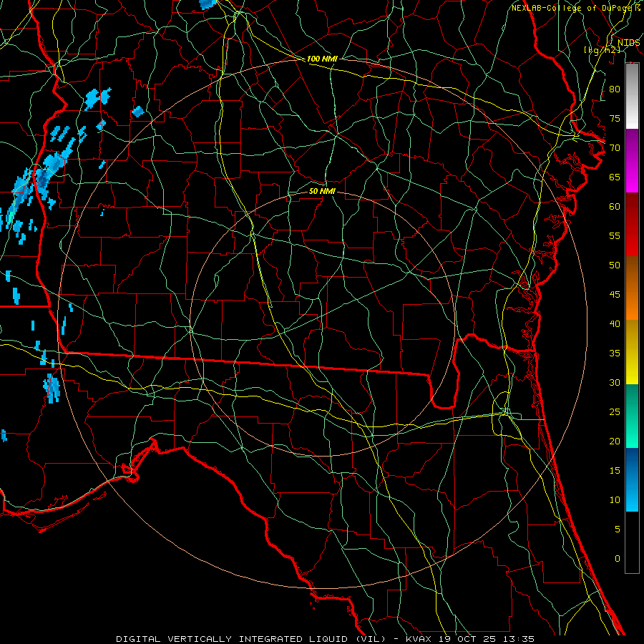Click the scale value 35
The image size is (644, 644).
(x=615, y=353)
